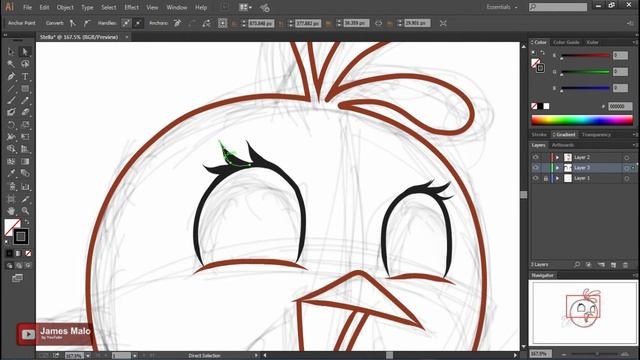This screenshot has width=640, height=360.
Task: Choose the Symbol Sprayer tool
Action: 11,187
